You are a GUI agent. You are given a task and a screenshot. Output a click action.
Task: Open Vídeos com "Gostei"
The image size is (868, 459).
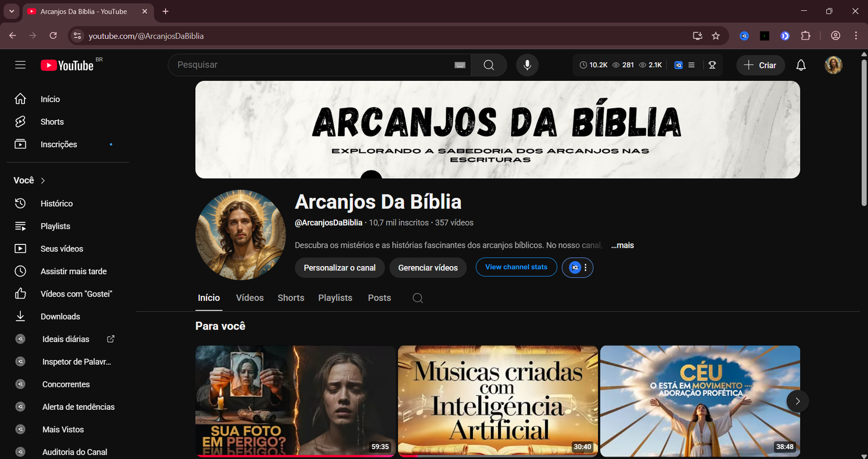click(68, 294)
